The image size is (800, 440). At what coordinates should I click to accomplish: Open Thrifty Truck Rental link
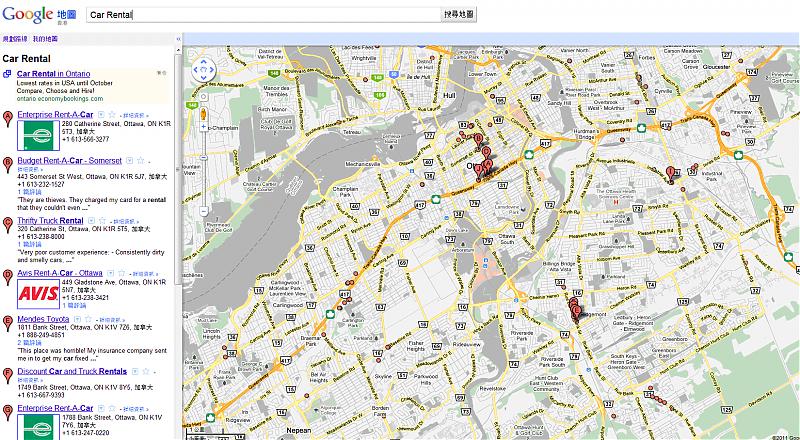pos(50,221)
